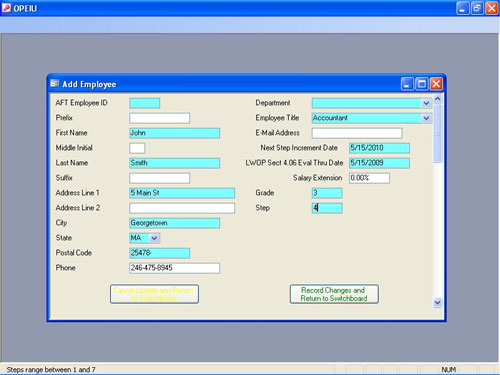
Task: Expand the Employee Title dropdown arrow
Action: click(426, 118)
